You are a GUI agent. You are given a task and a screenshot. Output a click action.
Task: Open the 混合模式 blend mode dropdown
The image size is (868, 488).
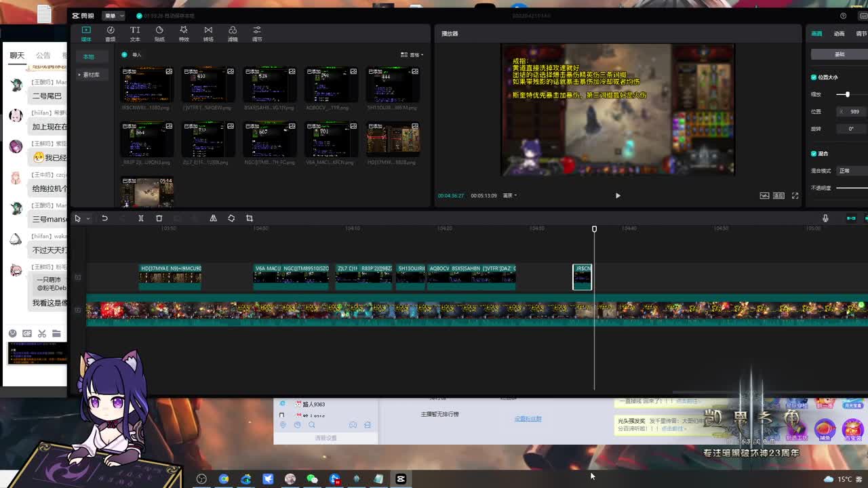[852, 171]
